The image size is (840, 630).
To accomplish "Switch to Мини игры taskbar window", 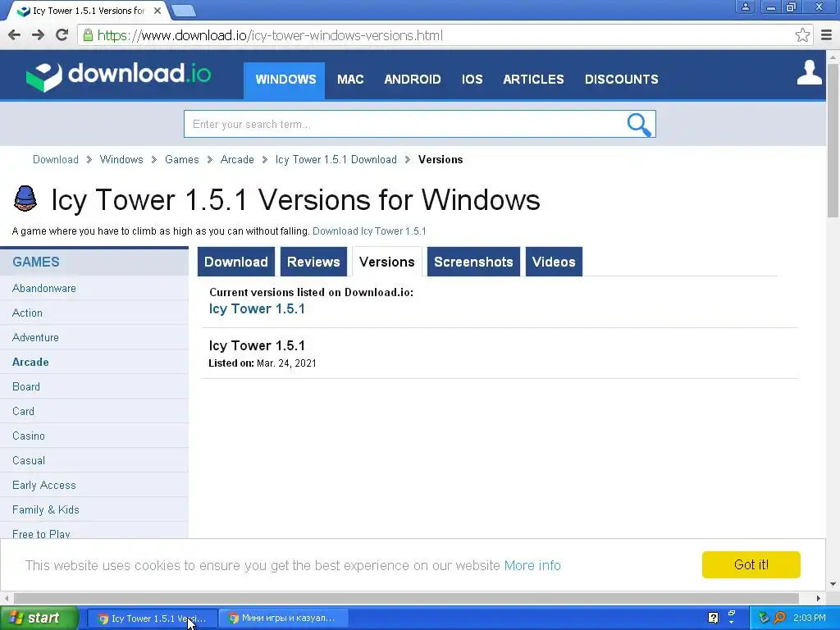I will tap(283, 619).
